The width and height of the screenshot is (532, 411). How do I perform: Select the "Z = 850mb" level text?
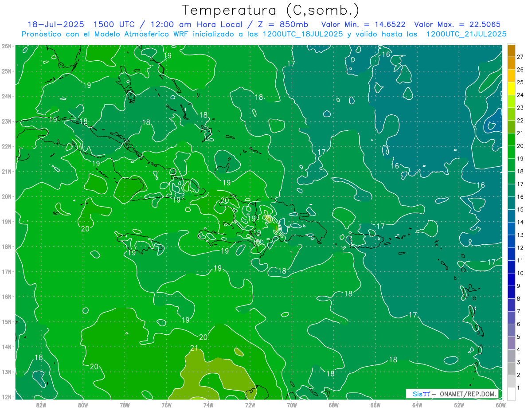(x=283, y=24)
